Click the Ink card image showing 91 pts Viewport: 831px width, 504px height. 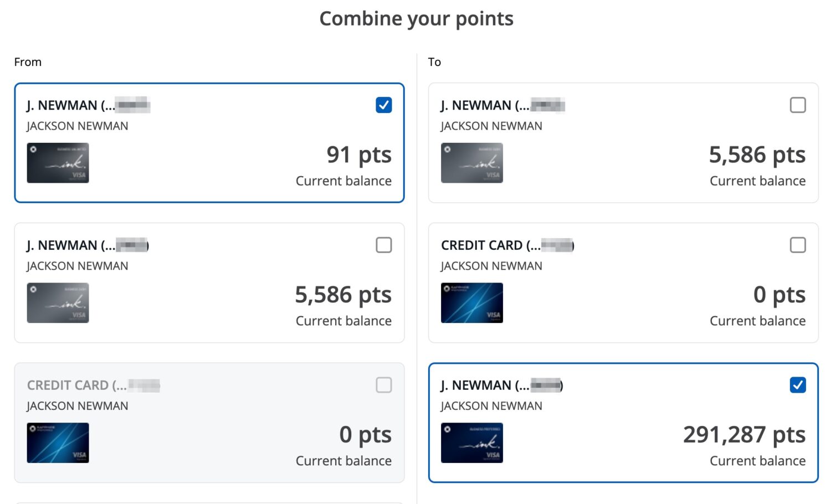click(x=58, y=163)
